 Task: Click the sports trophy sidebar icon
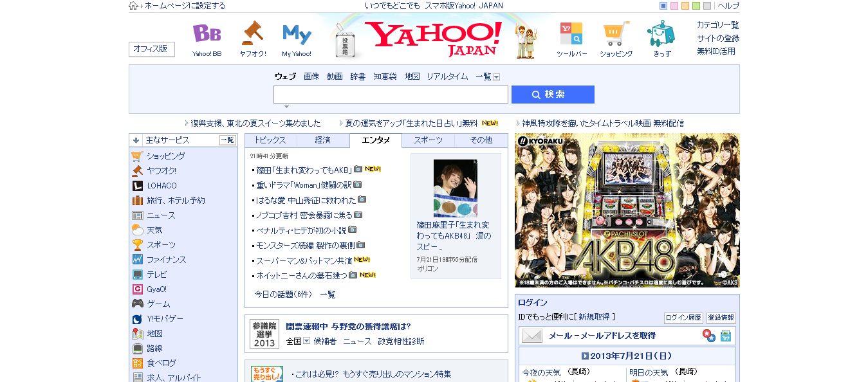pos(137,245)
